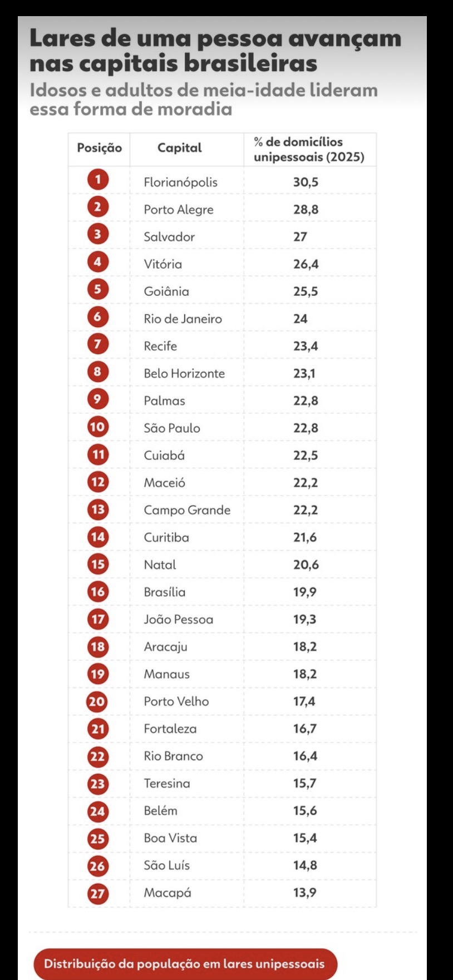
Task: Click the Florianópolis capital name
Action: [x=180, y=182]
